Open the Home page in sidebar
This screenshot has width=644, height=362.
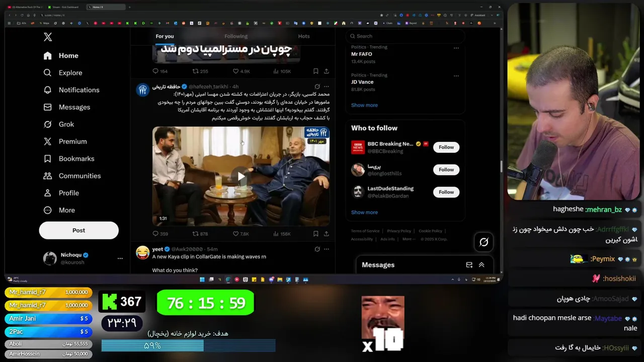(61, 56)
